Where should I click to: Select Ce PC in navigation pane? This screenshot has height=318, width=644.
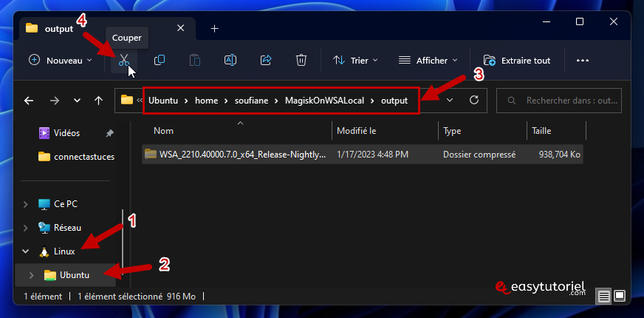(x=66, y=203)
